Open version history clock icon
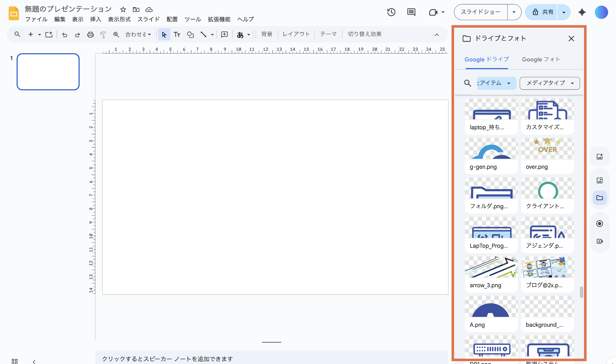Image resolution: width=616 pixels, height=364 pixels. point(391,12)
